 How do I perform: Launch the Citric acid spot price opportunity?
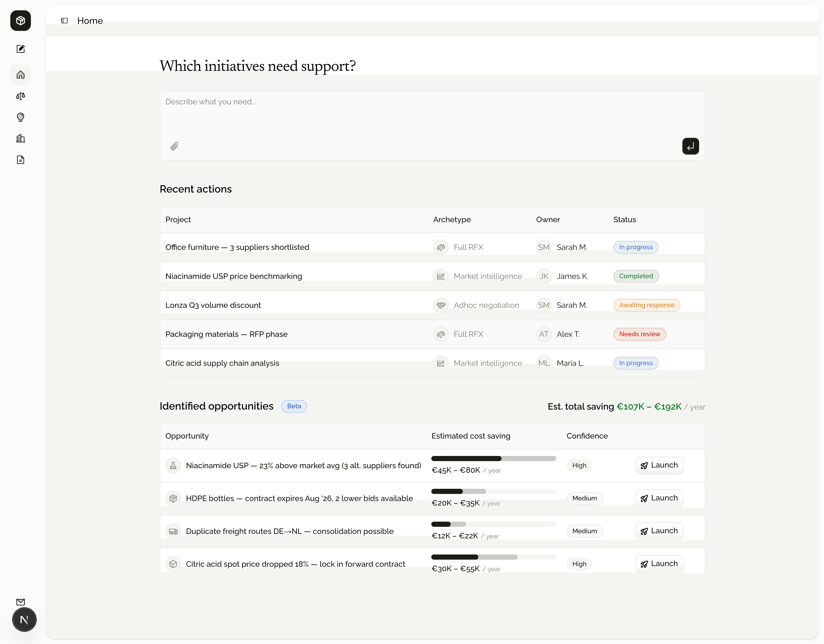point(659,564)
